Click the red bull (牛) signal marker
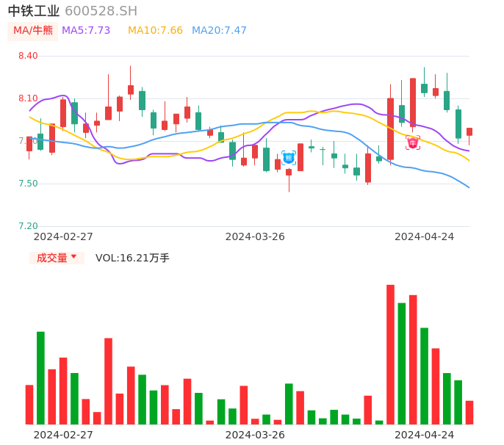 (412, 142)
